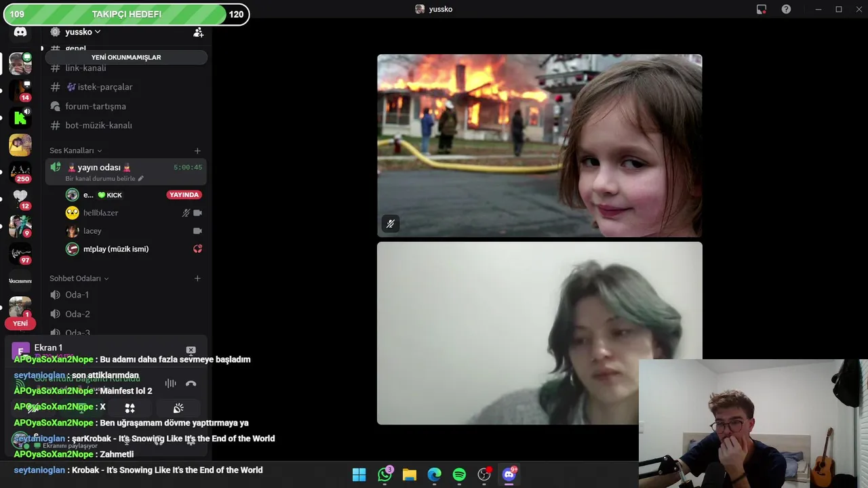Click bellblazer's camera icon
This screenshot has height=488, width=868.
197,213
